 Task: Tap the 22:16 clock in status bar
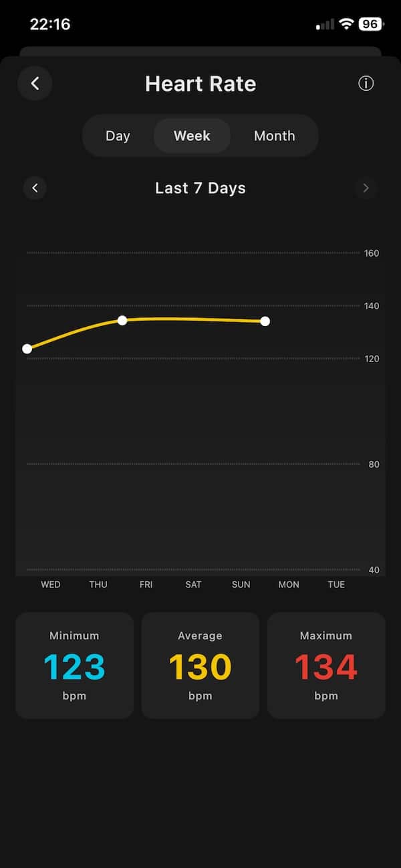tap(50, 25)
